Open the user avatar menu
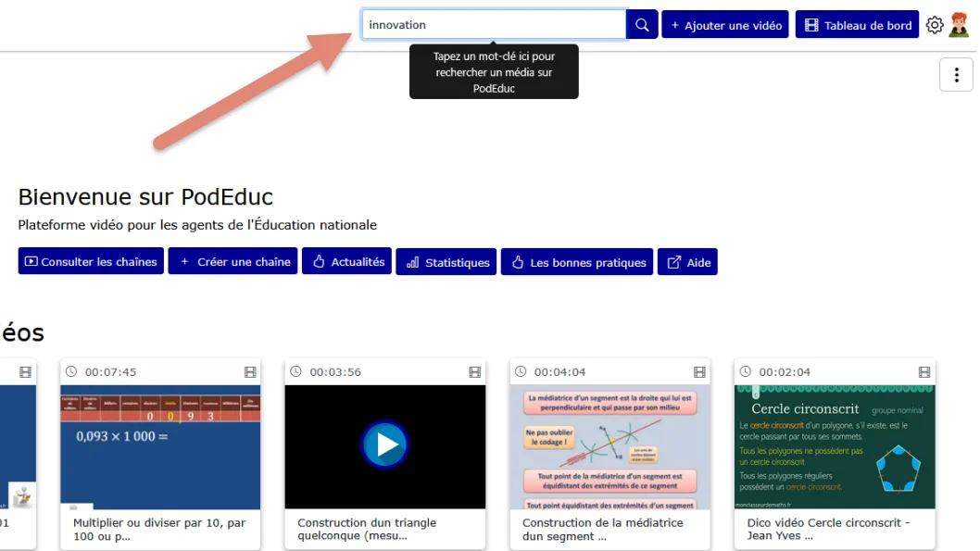 (x=960, y=25)
